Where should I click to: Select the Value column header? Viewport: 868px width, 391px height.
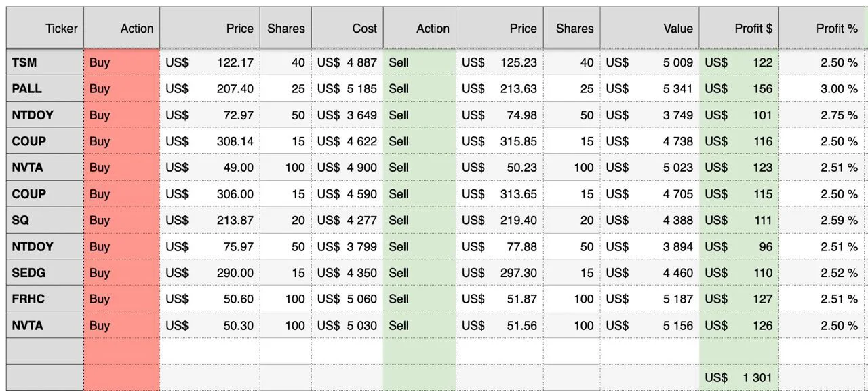pos(650,29)
